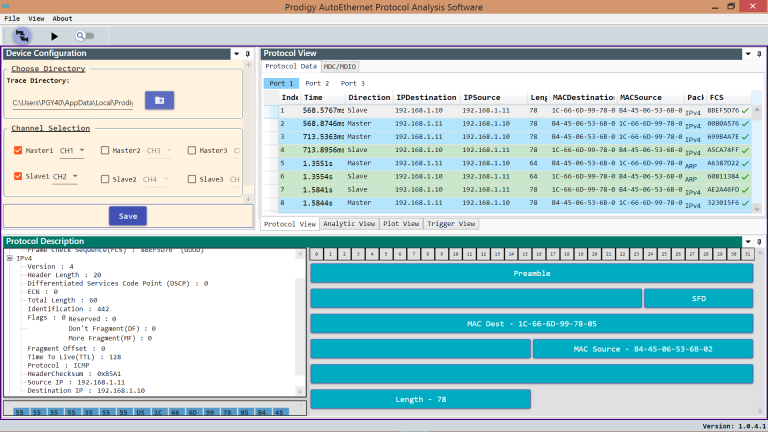Screen dimensions: 768x432
Task: Click the D5 hex byte cell
Action: [x=141, y=412]
